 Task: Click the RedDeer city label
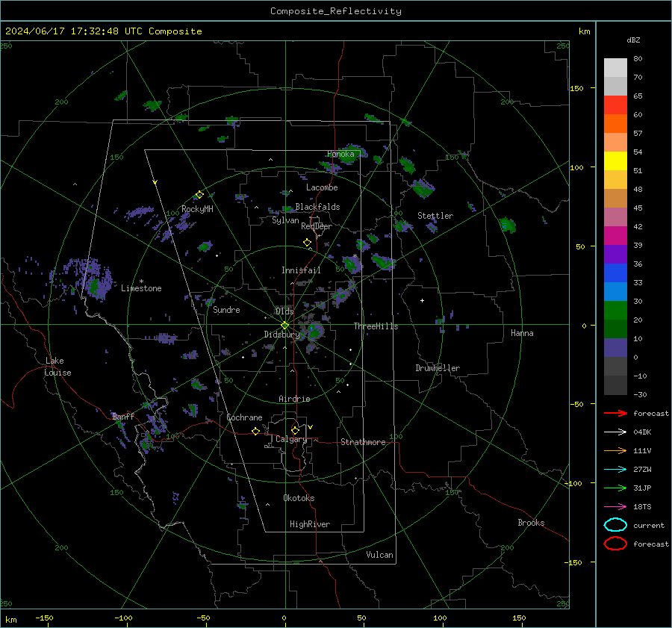[317, 226]
